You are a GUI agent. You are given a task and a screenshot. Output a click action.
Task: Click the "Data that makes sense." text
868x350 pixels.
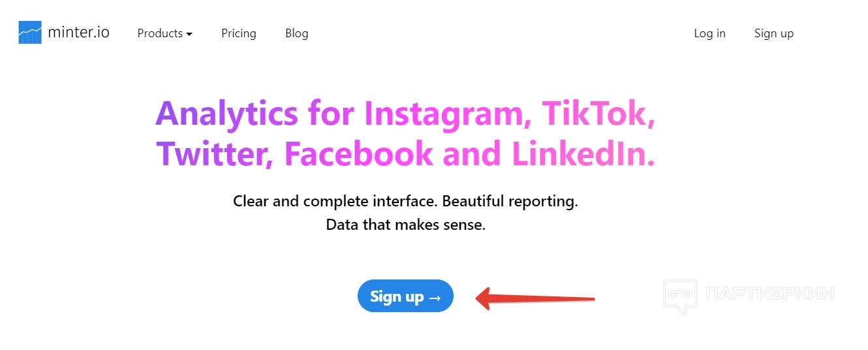point(405,225)
